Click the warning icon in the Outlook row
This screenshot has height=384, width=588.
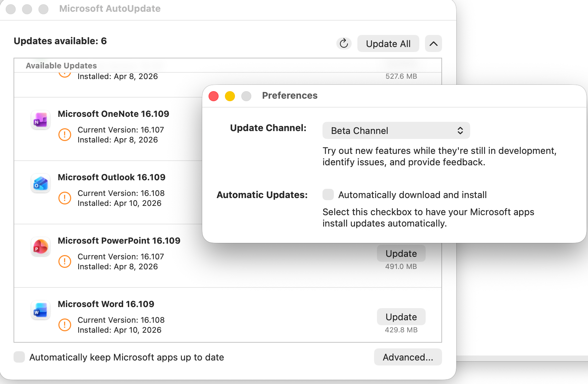[x=65, y=198]
